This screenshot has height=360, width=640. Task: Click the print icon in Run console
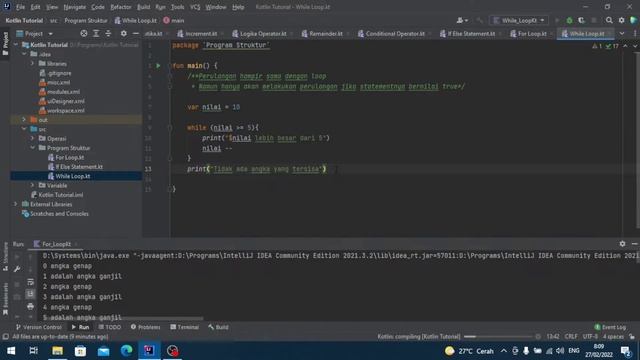pos(30,306)
